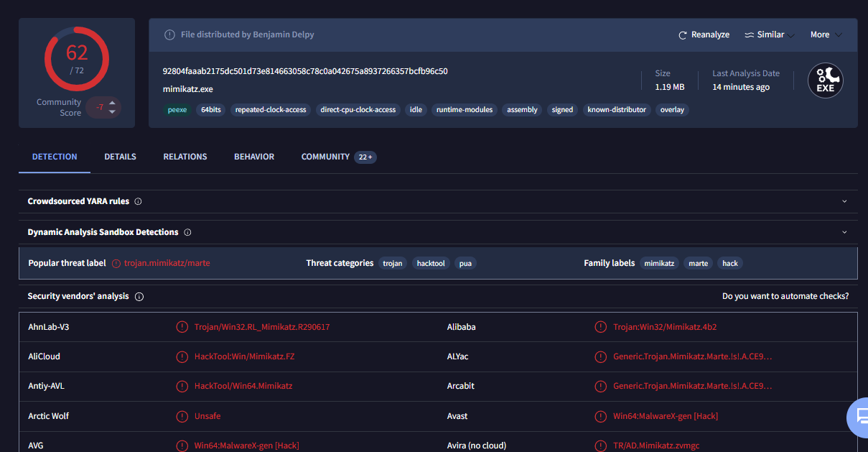
Task: Open the Similar dropdown menu
Action: click(769, 34)
